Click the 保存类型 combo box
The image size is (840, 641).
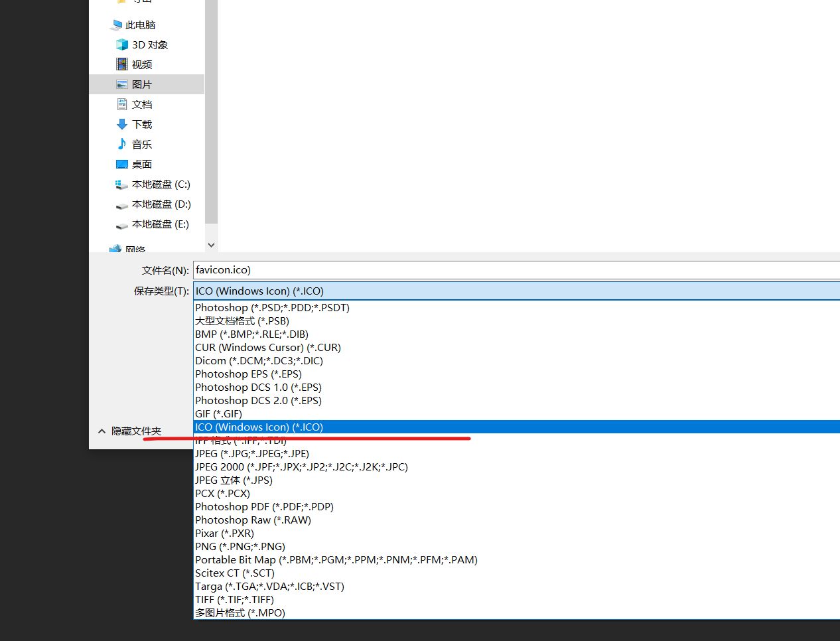click(x=516, y=291)
